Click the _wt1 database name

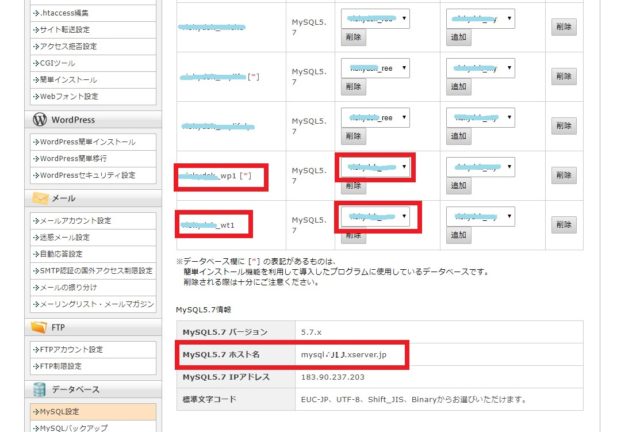(x=208, y=225)
